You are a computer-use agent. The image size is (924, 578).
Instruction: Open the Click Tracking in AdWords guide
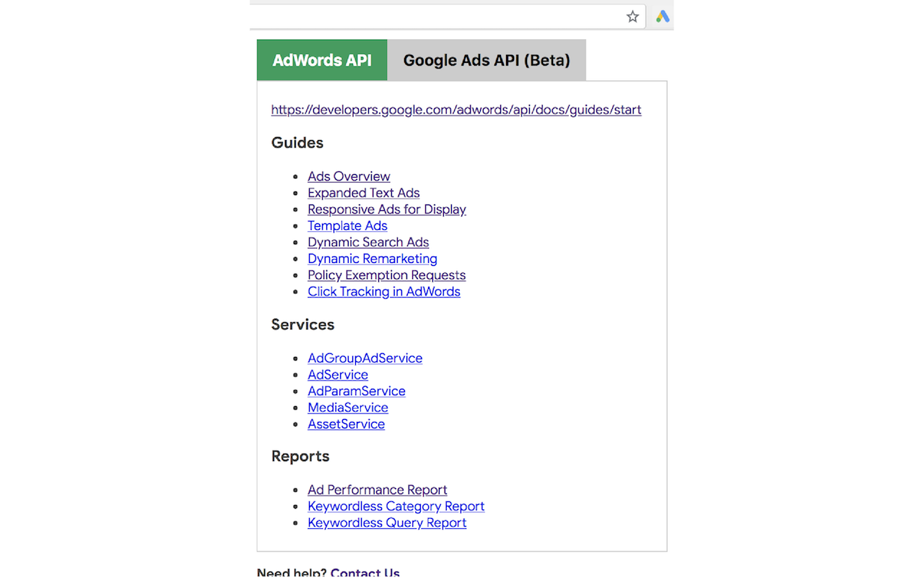click(384, 291)
